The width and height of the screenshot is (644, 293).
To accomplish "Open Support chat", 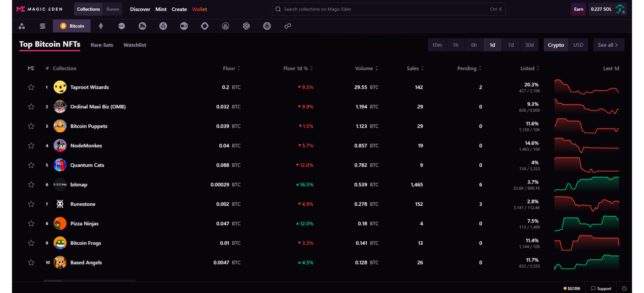I will coord(601,288).
